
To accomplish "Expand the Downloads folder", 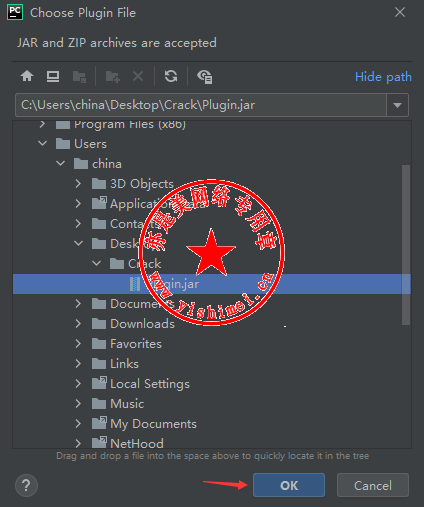I will coord(78,324).
